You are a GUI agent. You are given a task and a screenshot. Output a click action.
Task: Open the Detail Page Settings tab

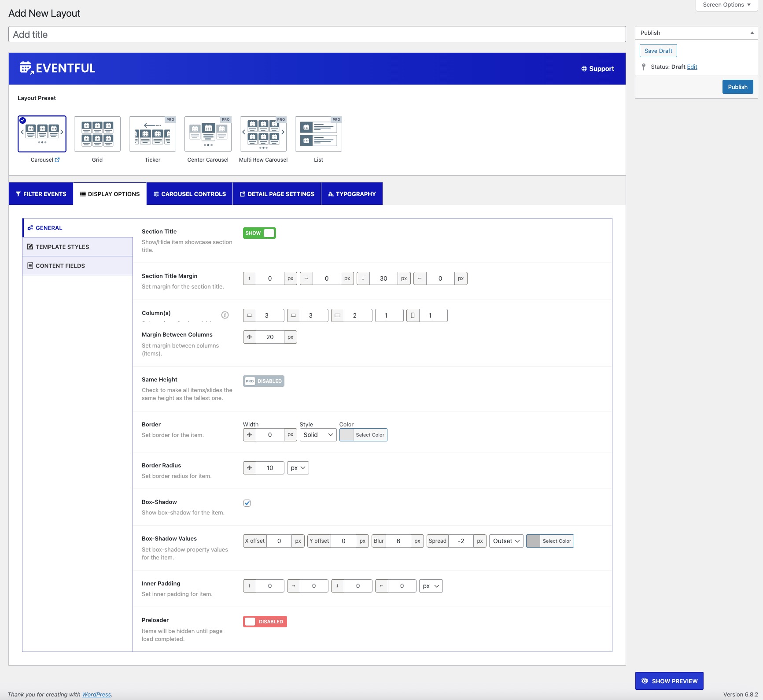coord(277,194)
